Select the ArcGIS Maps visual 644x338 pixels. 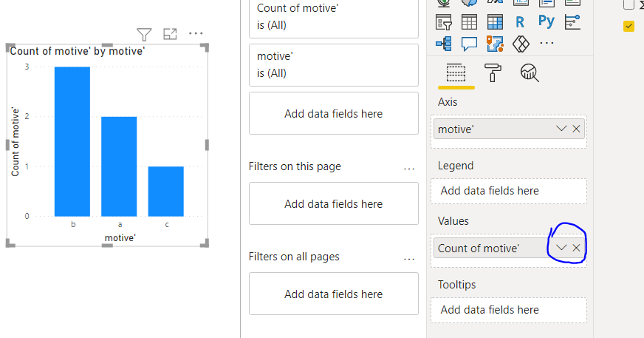point(495,44)
